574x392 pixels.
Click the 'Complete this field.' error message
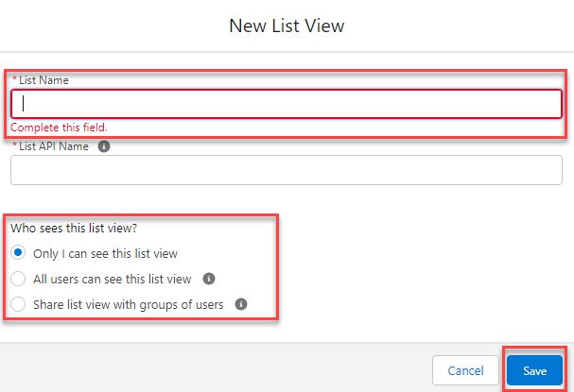[x=59, y=128]
